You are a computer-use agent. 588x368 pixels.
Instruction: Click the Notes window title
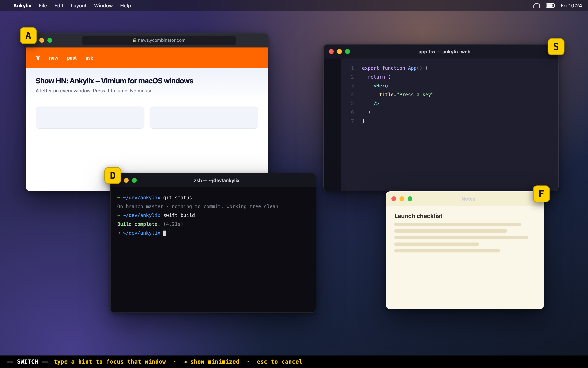(x=468, y=199)
